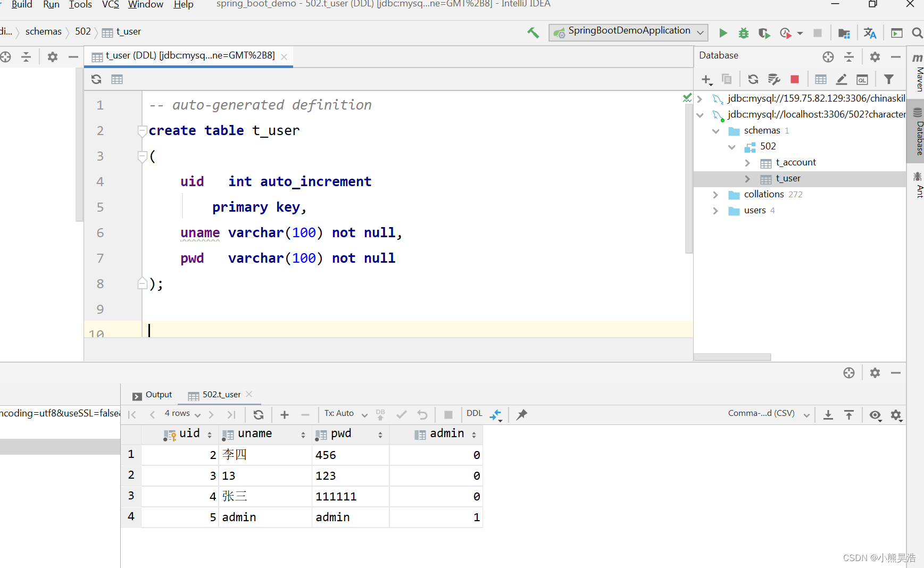
Task: Refresh the DDL editor with reload icon
Action: [x=96, y=79]
